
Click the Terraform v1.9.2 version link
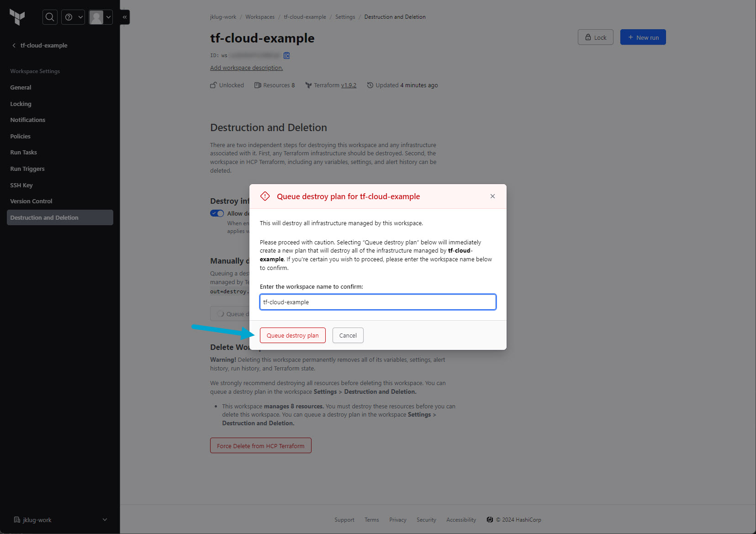(349, 85)
